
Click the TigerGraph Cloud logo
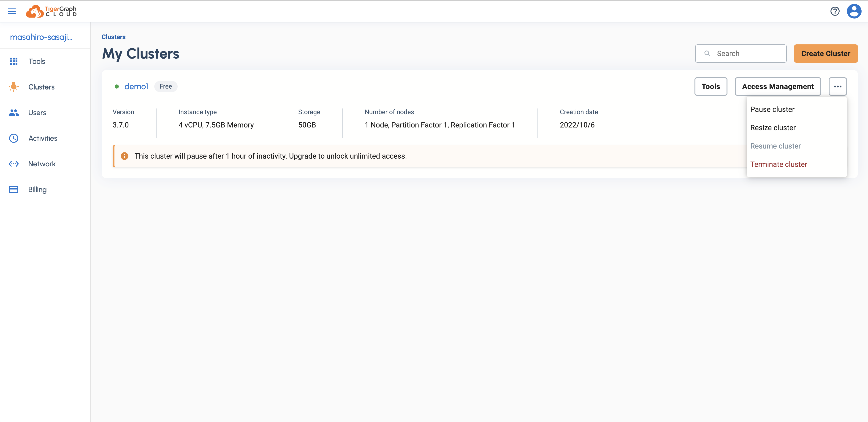click(x=51, y=11)
